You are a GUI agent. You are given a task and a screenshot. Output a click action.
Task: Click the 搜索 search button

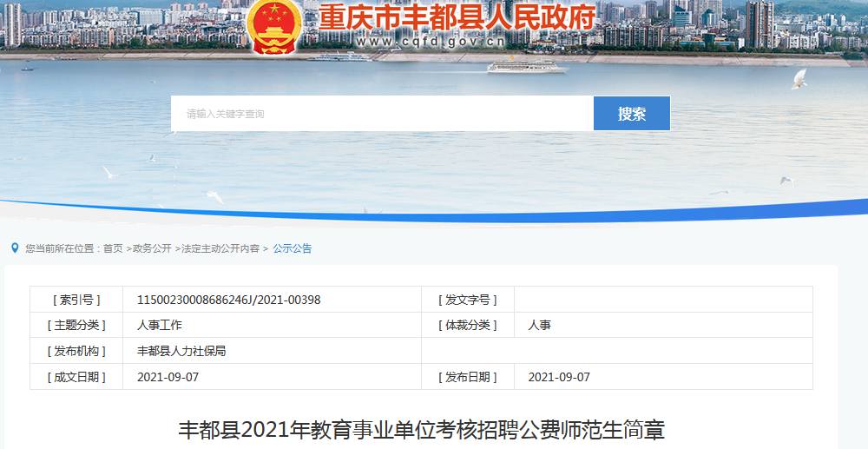632,114
